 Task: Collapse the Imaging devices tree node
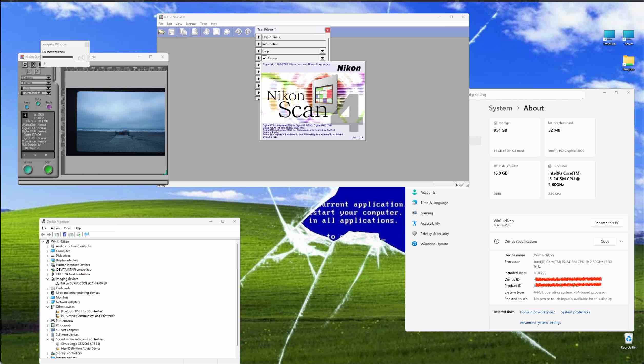click(48, 279)
